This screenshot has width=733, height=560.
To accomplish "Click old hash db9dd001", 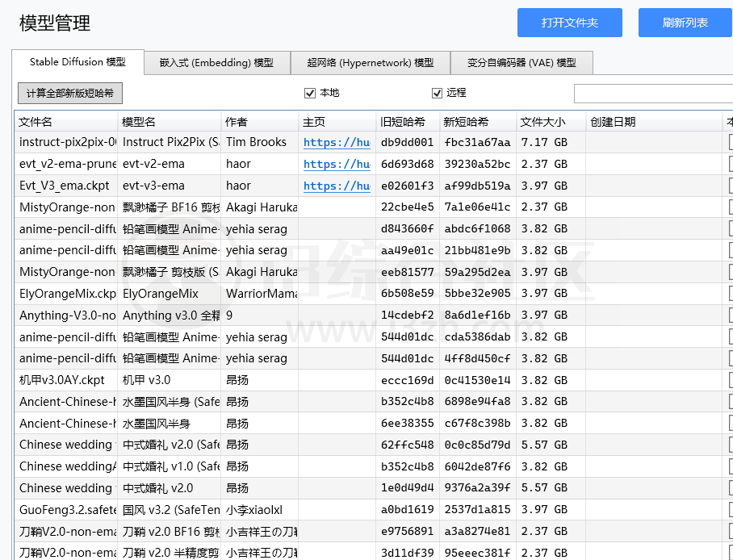I will (408, 142).
